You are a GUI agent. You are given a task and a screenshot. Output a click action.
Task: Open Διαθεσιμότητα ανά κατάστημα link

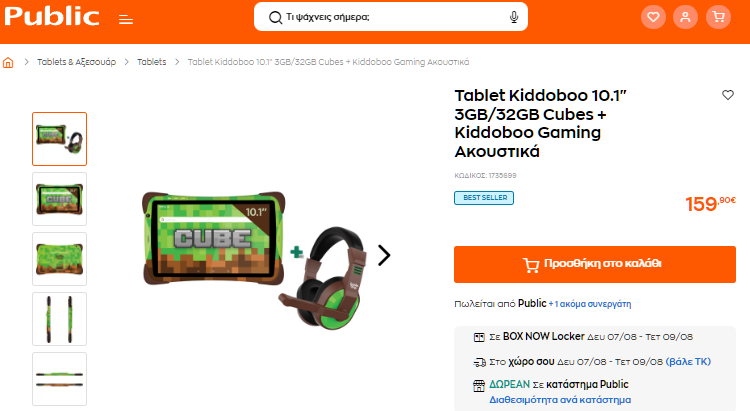tap(560, 400)
